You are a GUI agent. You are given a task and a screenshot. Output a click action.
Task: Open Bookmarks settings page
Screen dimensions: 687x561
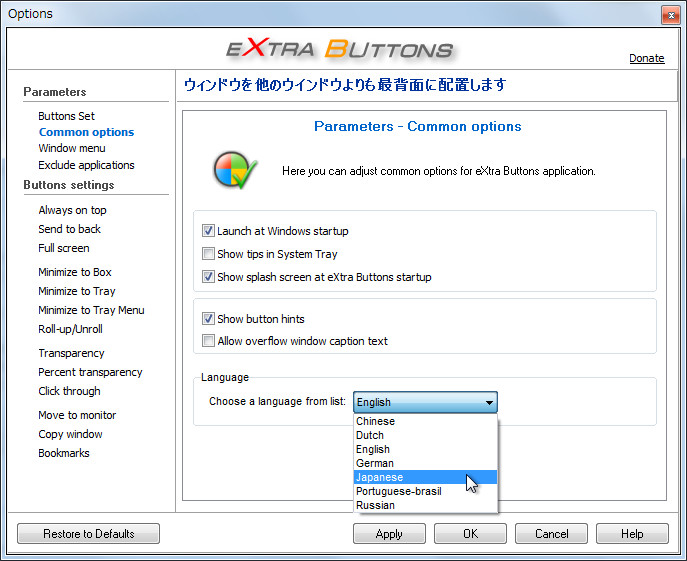click(x=64, y=453)
